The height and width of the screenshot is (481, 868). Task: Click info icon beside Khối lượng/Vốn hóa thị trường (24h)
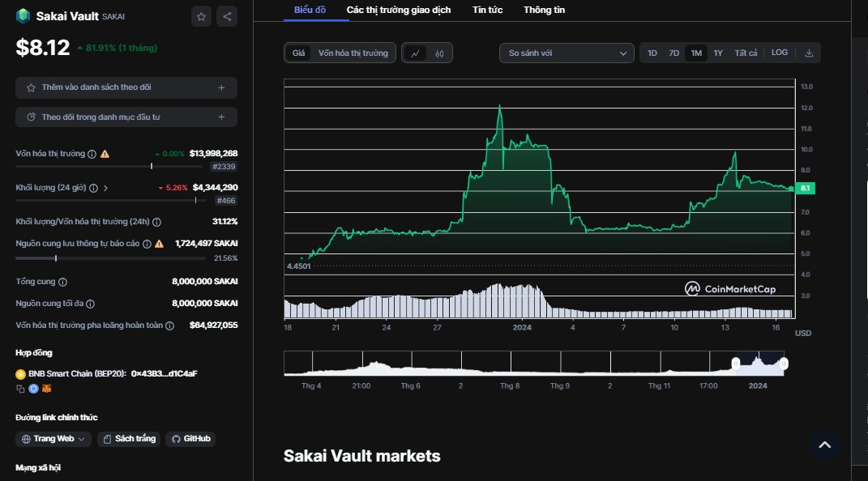click(x=156, y=222)
